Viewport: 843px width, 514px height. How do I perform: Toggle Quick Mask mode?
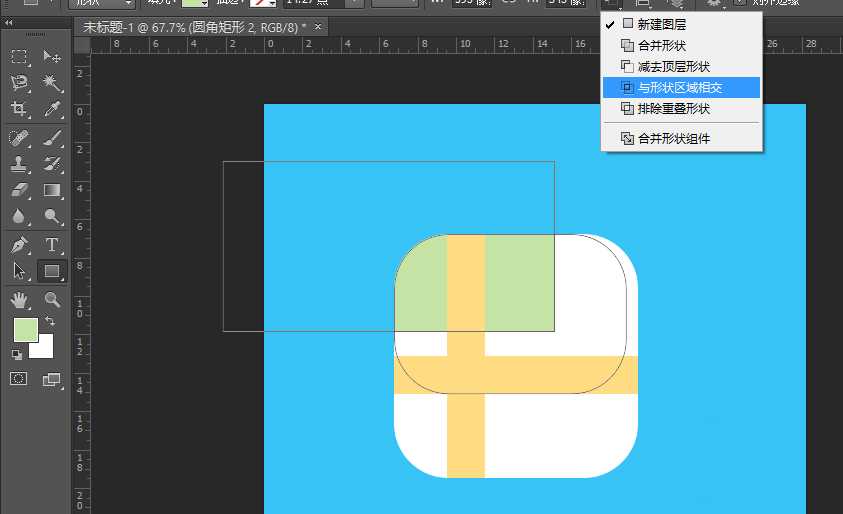tap(19, 379)
